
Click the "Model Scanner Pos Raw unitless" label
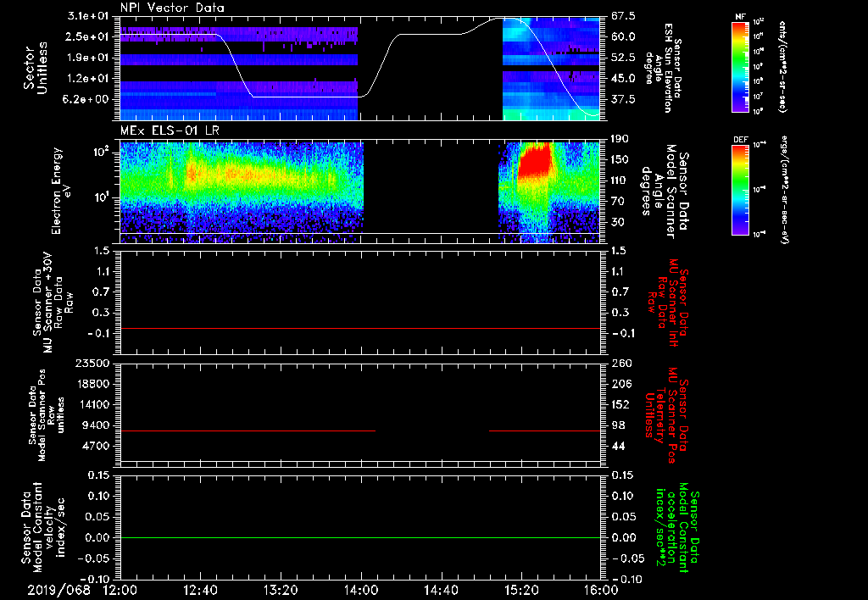click(46, 415)
